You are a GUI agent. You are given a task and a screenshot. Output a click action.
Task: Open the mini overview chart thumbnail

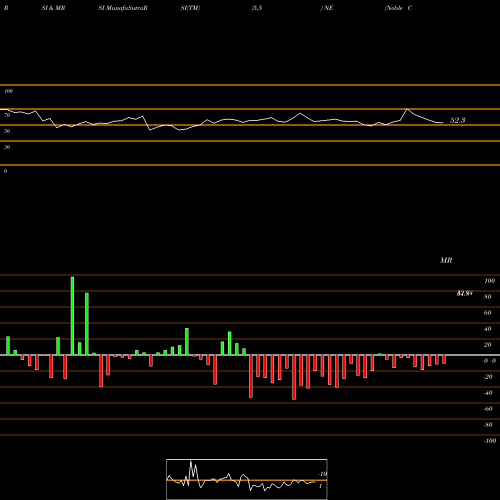[x=247, y=479]
